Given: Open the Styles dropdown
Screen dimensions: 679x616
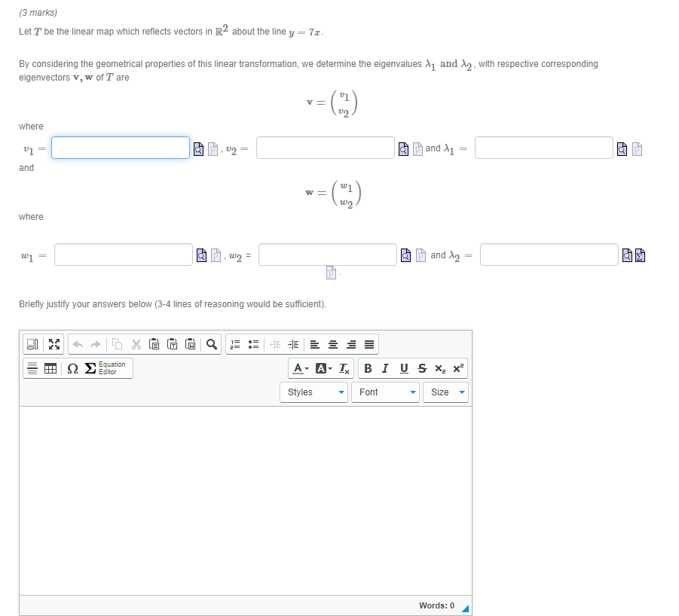Looking at the screenshot, I should pos(314,392).
